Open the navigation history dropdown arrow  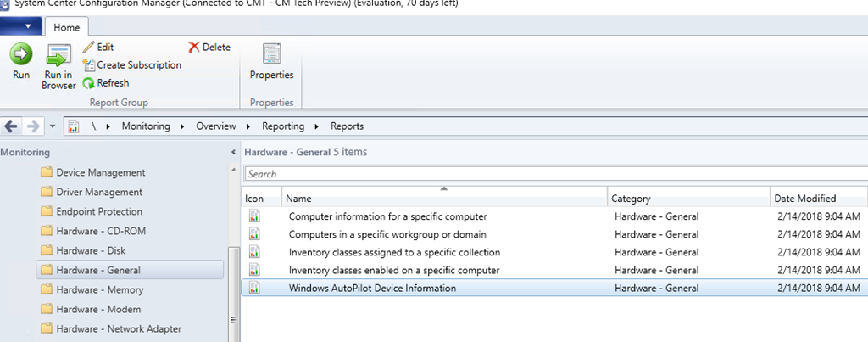click(x=53, y=126)
